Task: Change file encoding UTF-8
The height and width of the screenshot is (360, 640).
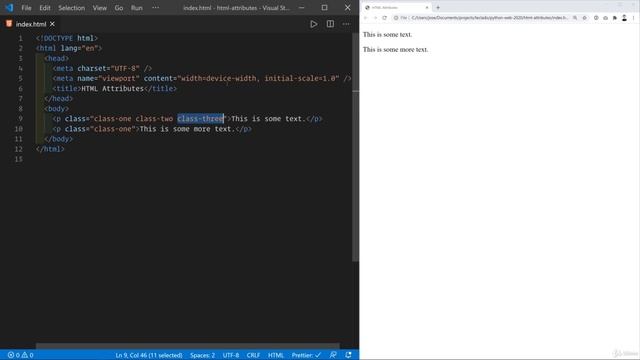Action: (x=231, y=355)
